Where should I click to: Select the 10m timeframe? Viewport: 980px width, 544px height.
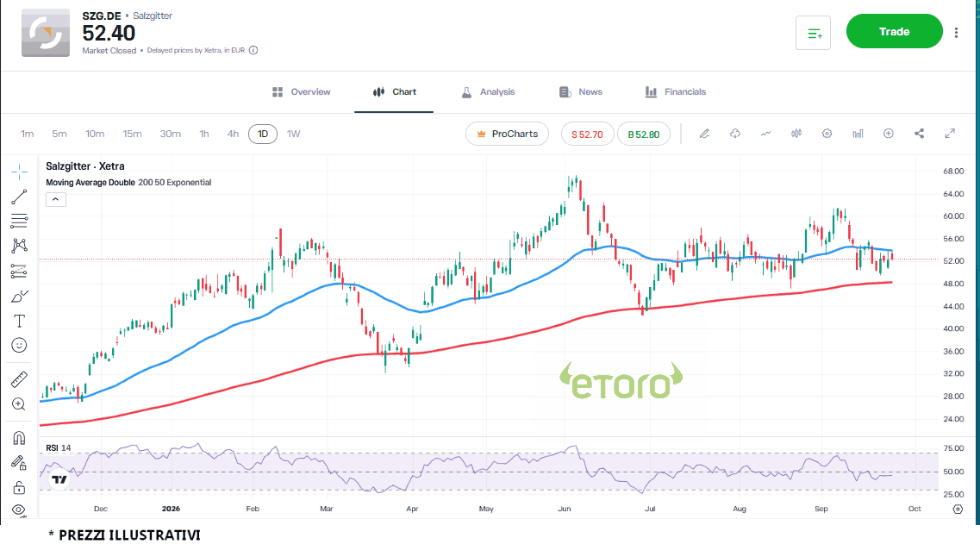(x=95, y=134)
